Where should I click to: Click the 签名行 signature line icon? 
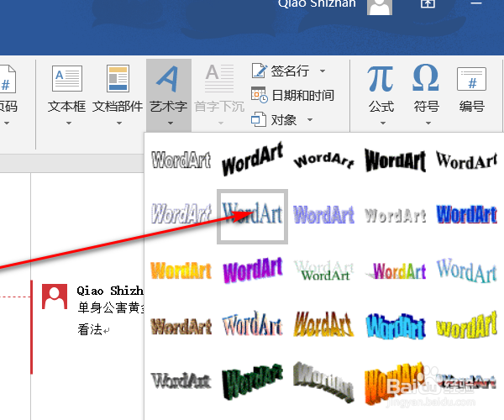click(259, 71)
